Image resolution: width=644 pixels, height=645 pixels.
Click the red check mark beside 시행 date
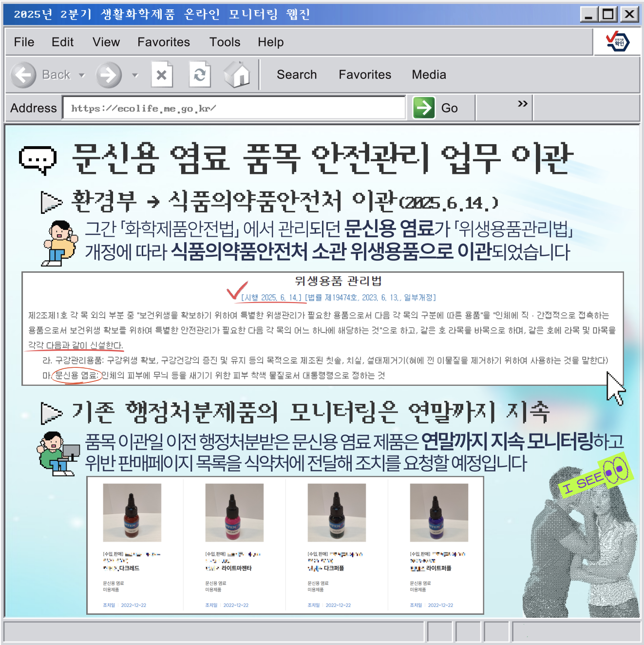click(x=237, y=291)
